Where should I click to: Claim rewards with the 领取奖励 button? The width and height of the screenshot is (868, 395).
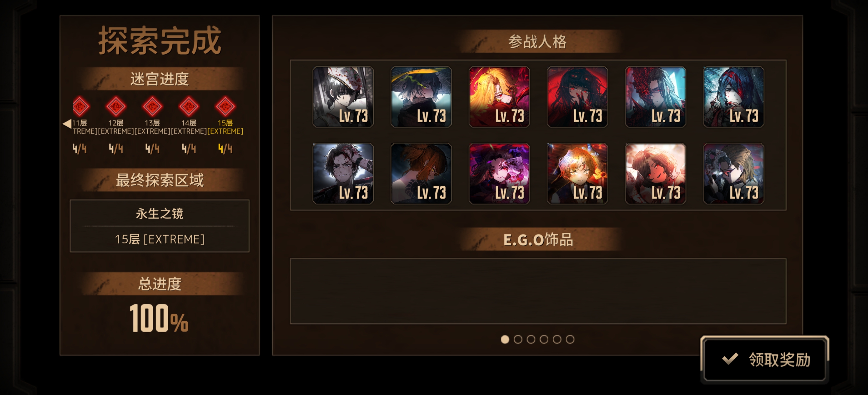point(765,359)
